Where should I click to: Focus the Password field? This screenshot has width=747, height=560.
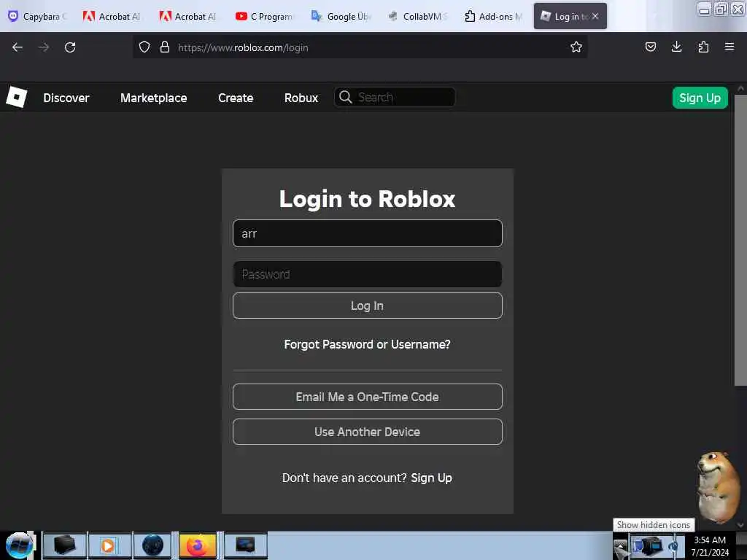pos(368,274)
